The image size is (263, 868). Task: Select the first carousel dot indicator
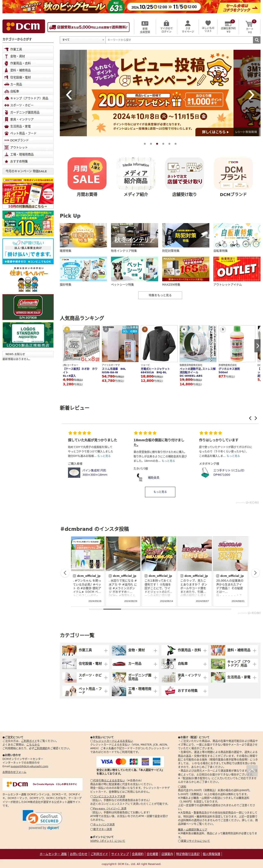pos(145,144)
